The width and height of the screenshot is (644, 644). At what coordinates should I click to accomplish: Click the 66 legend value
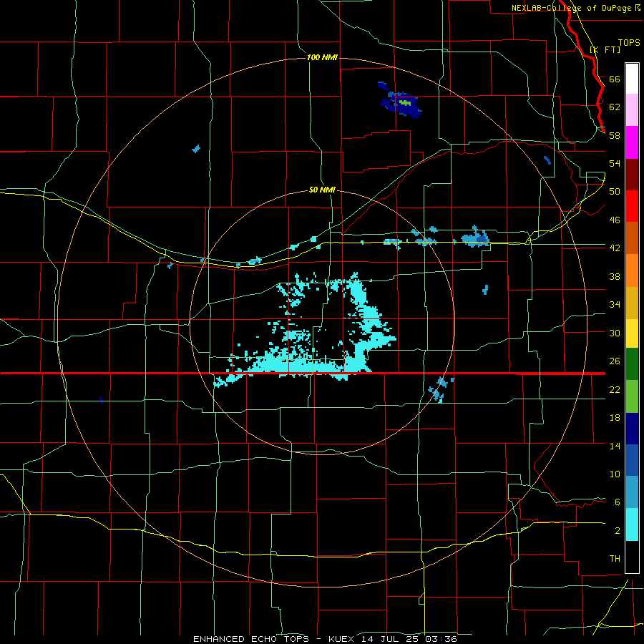(615, 79)
